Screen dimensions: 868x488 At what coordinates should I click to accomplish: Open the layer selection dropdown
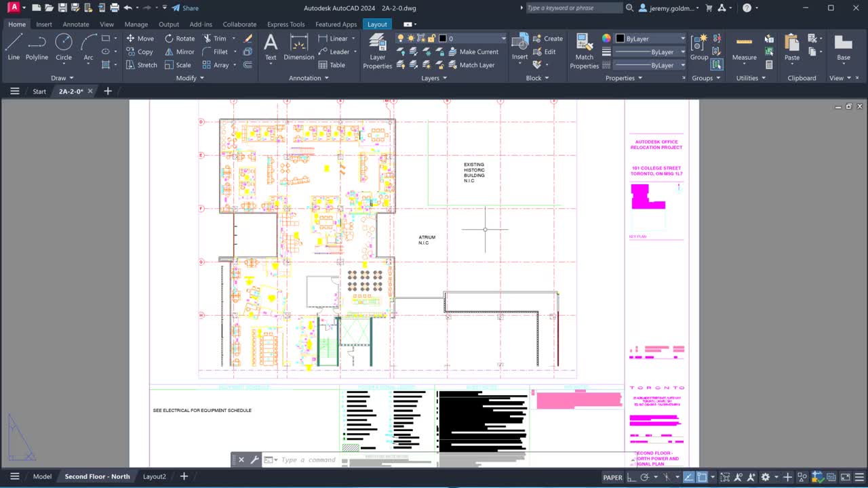point(502,38)
